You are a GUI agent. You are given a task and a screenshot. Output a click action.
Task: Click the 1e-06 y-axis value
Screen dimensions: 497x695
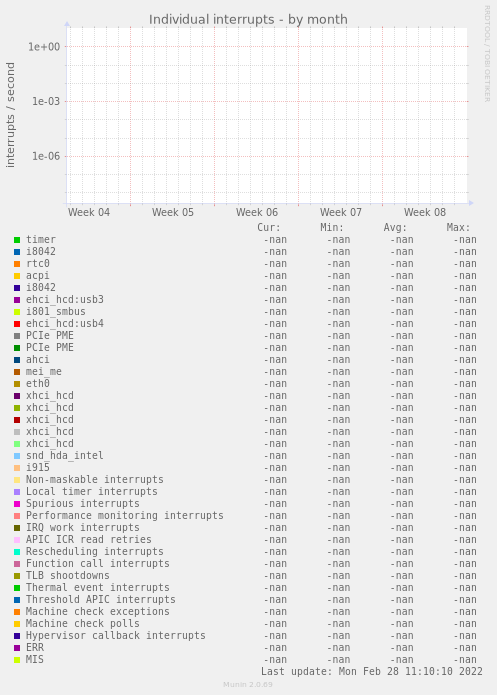(45, 156)
